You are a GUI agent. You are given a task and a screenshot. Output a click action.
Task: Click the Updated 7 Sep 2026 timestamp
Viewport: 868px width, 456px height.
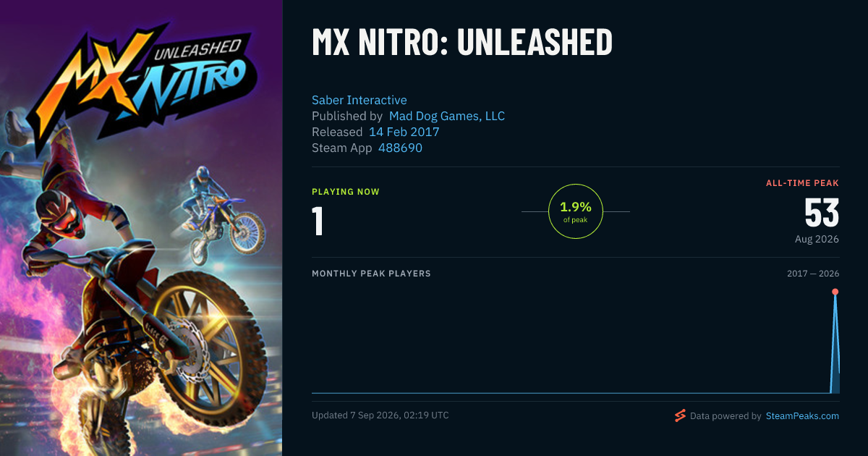380,415
